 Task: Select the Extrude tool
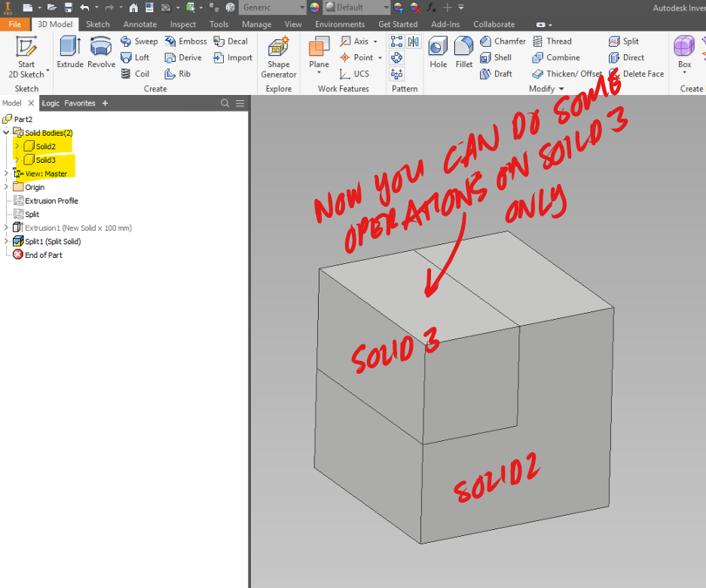click(69, 51)
